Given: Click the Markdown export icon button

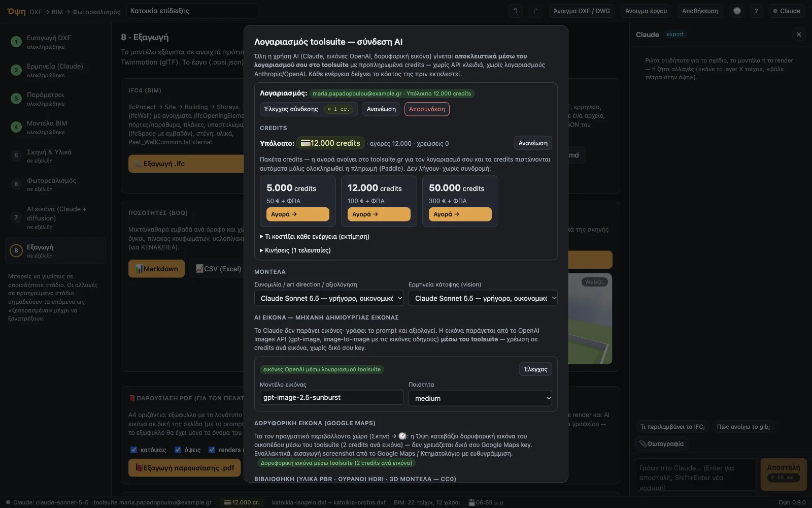Looking at the screenshot, I should point(156,269).
